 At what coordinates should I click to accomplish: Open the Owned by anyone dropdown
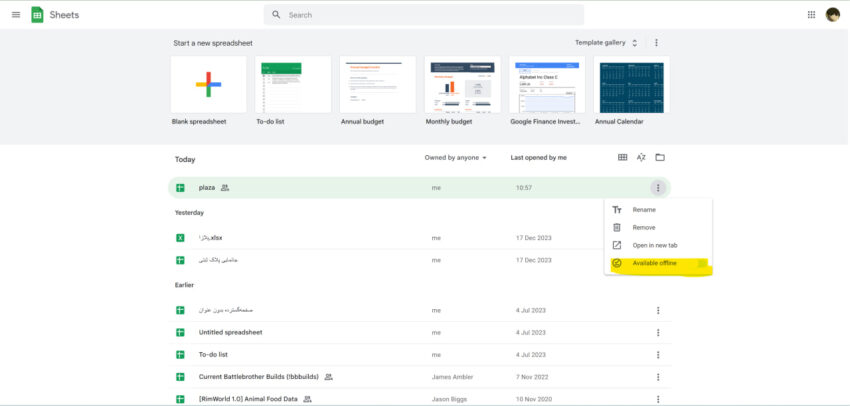(x=455, y=158)
